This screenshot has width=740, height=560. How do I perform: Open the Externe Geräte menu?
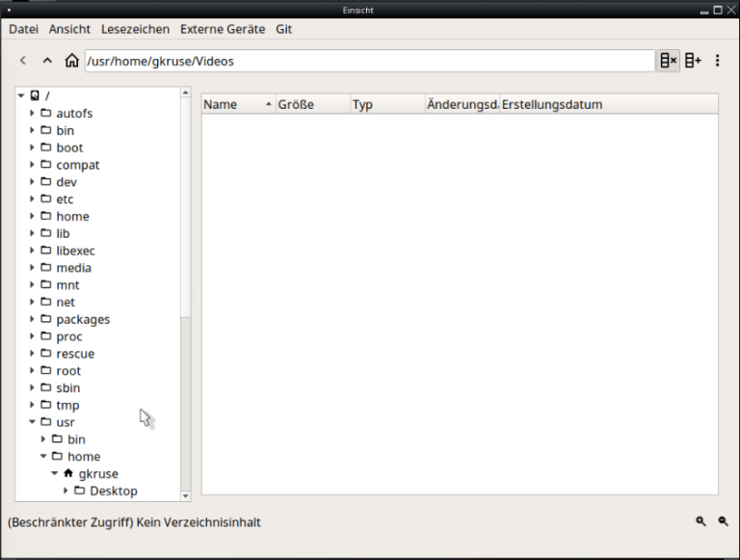coord(223,29)
